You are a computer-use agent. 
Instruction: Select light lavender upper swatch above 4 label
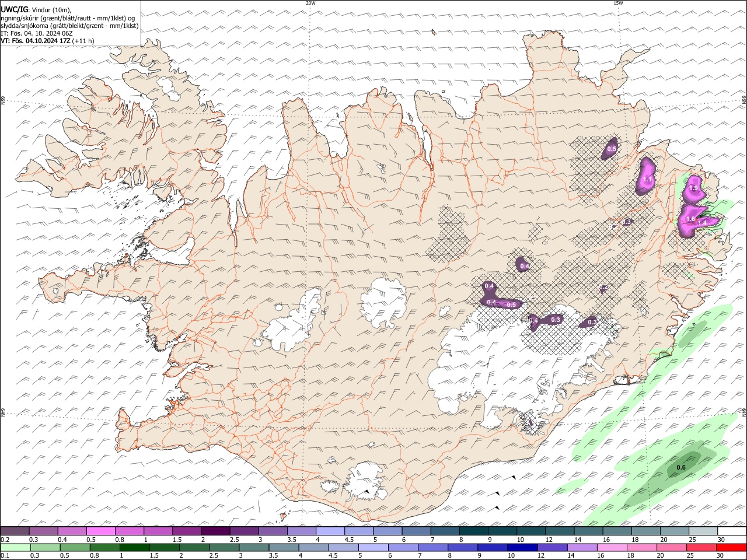[330, 531]
